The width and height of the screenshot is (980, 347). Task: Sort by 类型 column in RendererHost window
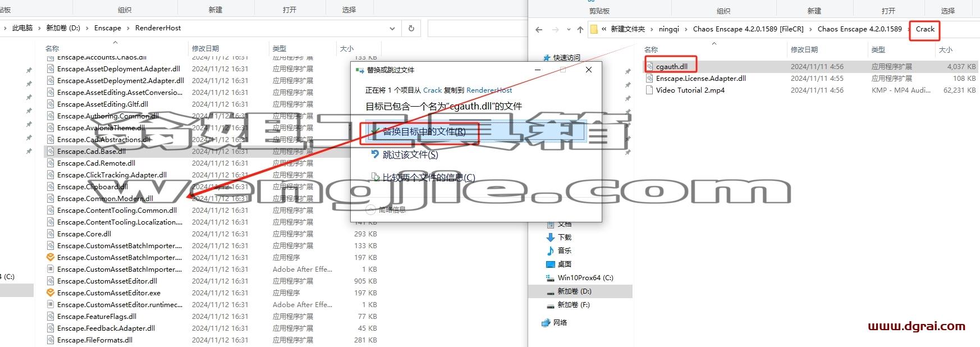(x=280, y=49)
